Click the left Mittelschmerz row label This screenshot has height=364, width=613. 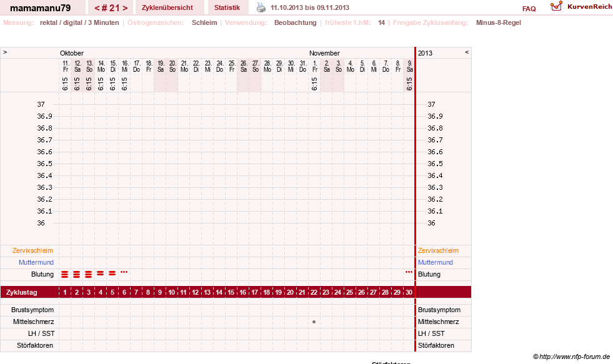coord(33,322)
